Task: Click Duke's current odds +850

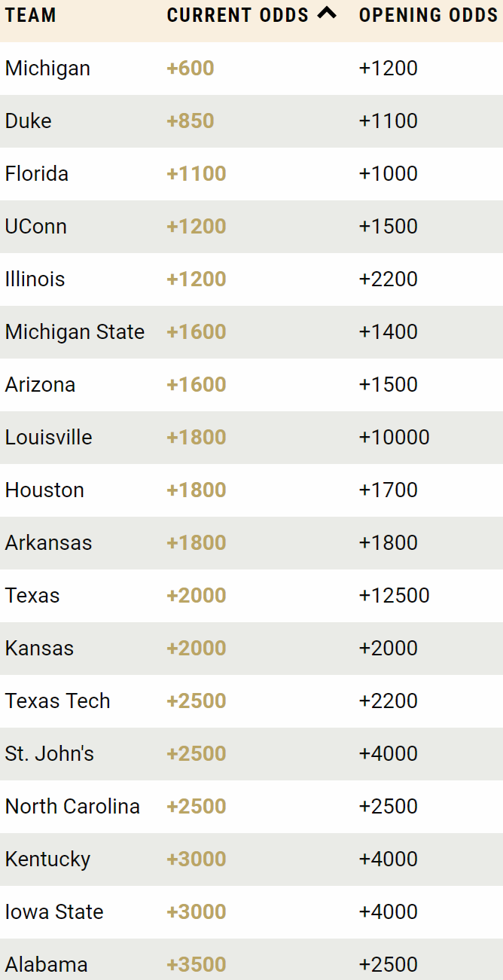Action: tap(191, 121)
